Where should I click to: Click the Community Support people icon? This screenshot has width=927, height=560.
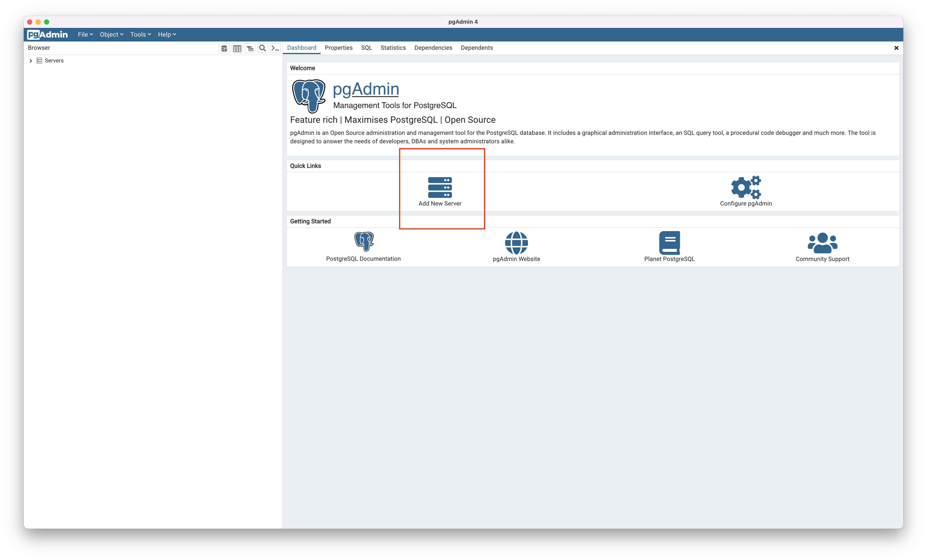822,243
